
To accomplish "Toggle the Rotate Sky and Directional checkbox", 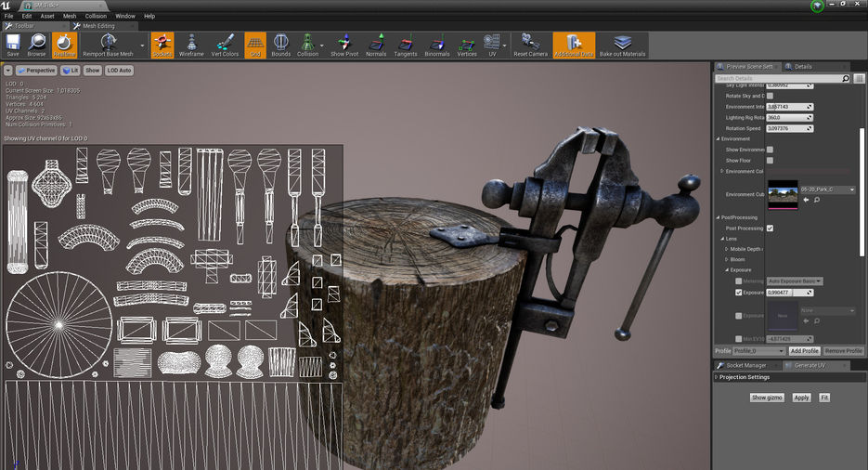I will point(770,96).
